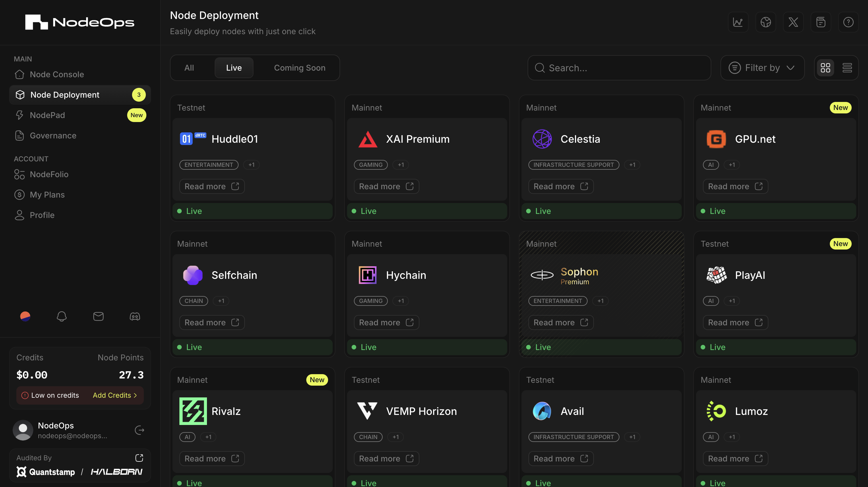Click the help question mark icon
This screenshot has width=868, height=487.
pos(848,22)
